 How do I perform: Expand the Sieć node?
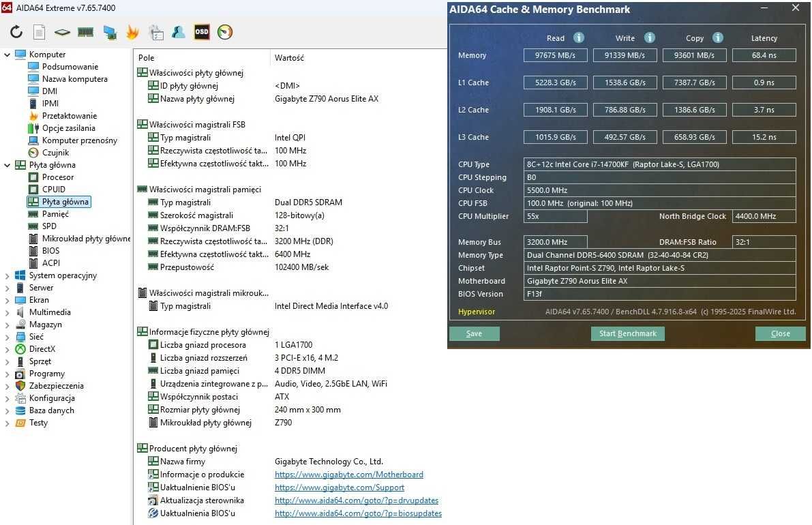click(7, 337)
